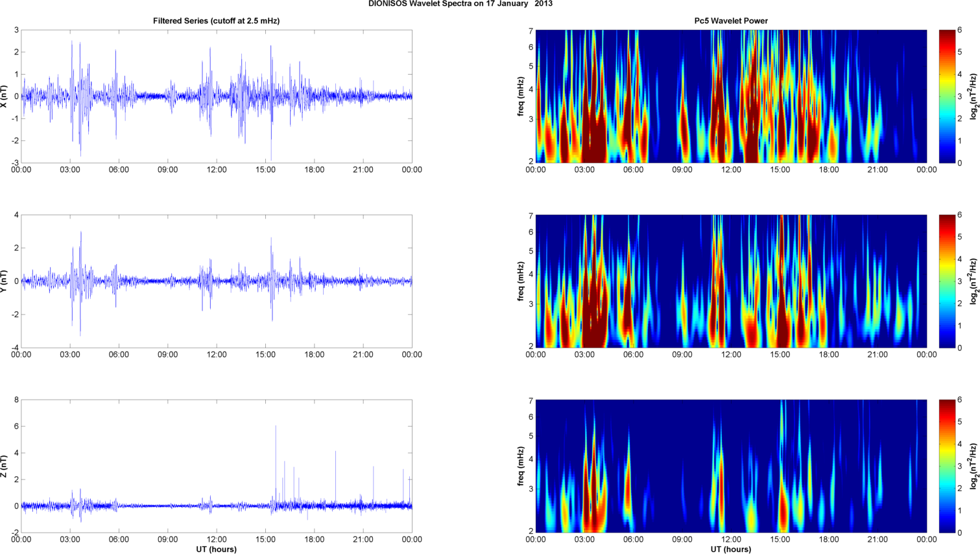The image size is (980, 554).
Task: Click the log2(nT²/Hz) label of the X colorbar
Action: click(x=974, y=96)
